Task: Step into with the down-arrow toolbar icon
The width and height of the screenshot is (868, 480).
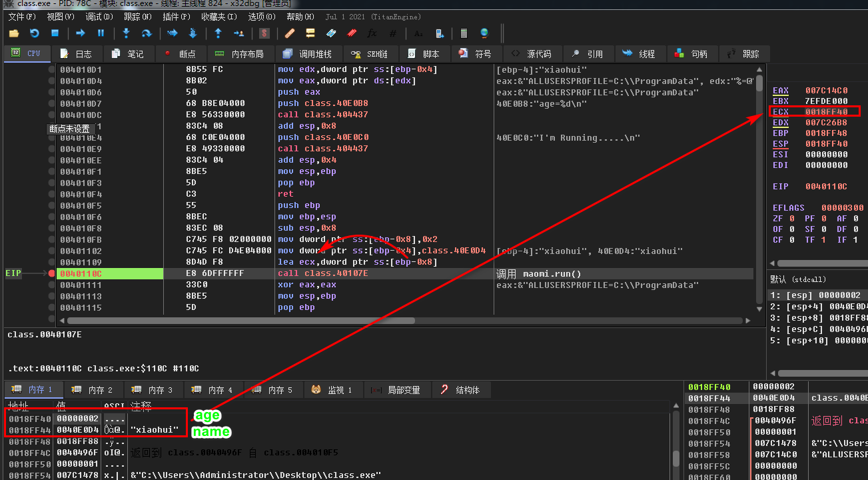Action: tap(127, 33)
